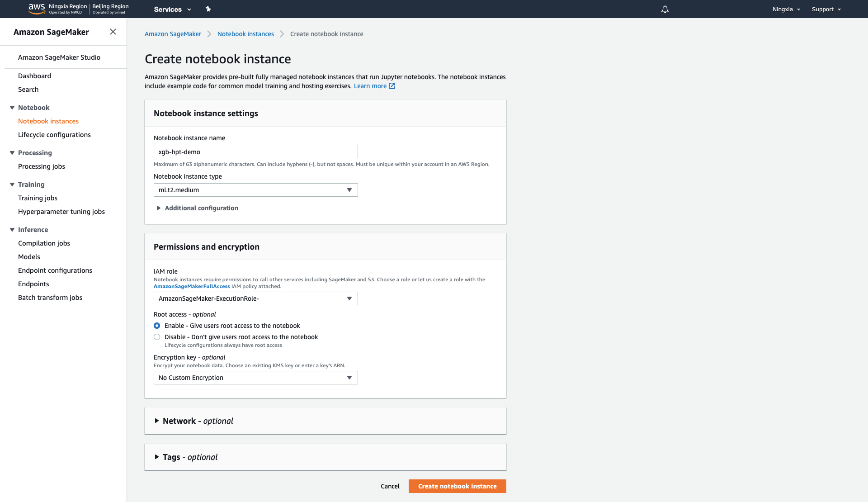868x502 pixels.
Task: Open Endpoint configurations
Action: click(x=55, y=270)
